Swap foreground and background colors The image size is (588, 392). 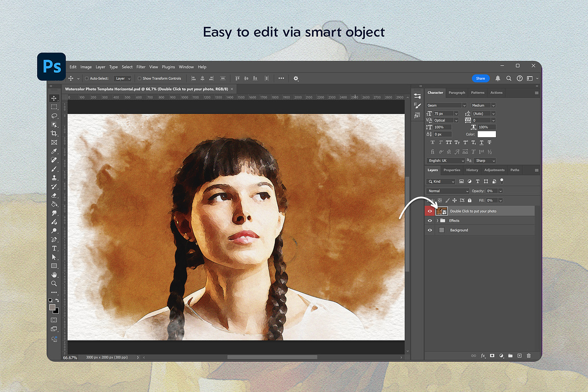[57, 300]
